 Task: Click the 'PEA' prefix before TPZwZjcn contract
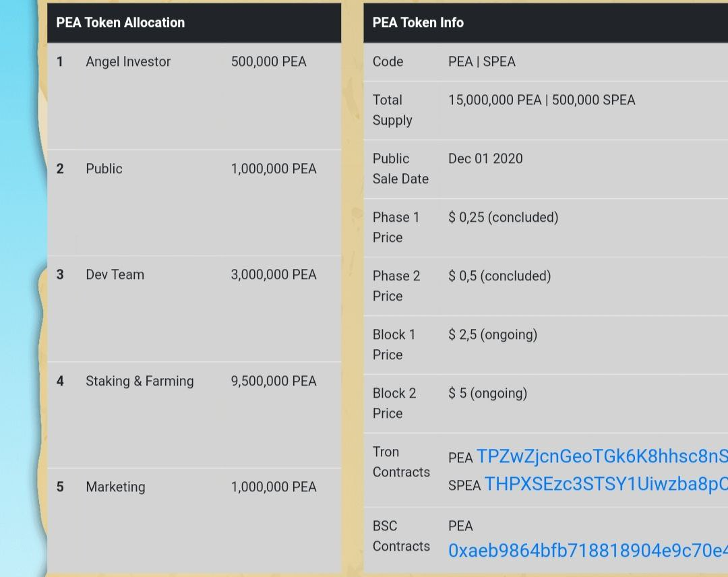[460, 458]
